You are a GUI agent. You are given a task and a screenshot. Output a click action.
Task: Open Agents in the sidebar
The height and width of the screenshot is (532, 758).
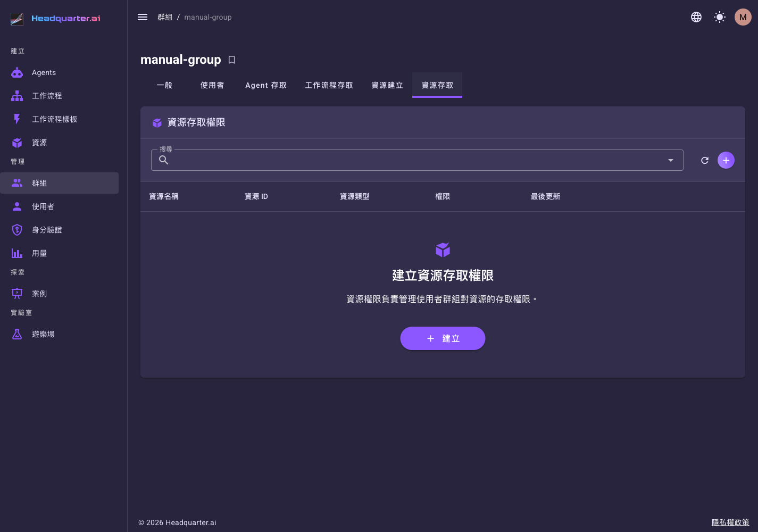point(59,72)
